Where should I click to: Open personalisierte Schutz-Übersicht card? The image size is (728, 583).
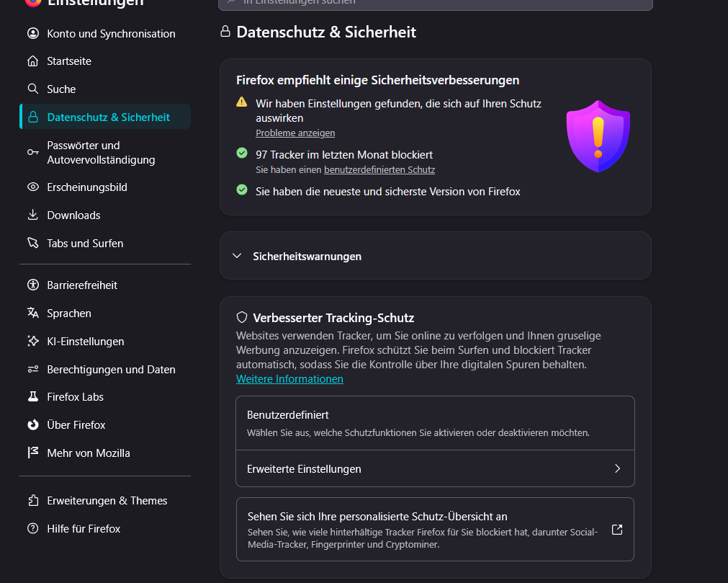pos(435,529)
